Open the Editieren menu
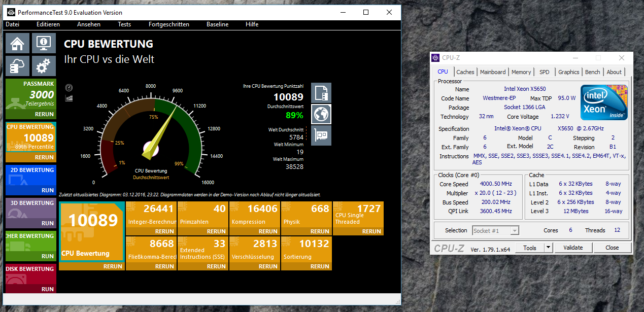Screen dimensions: 644x312 [x=48, y=24]
